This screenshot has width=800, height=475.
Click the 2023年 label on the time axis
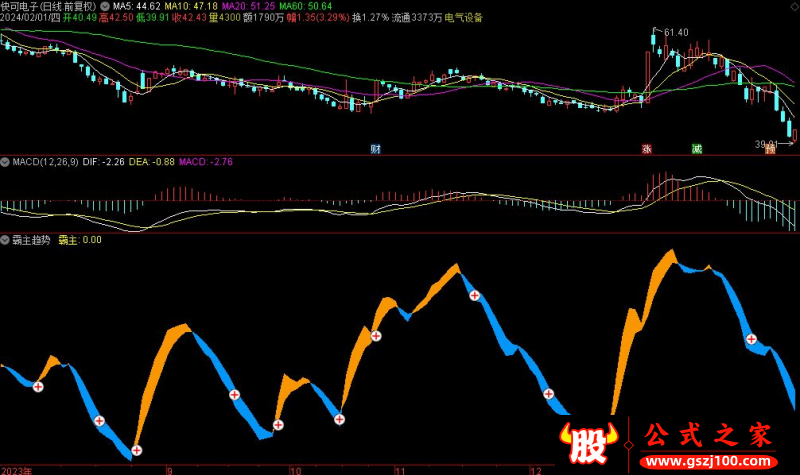[x=17, y=470]
